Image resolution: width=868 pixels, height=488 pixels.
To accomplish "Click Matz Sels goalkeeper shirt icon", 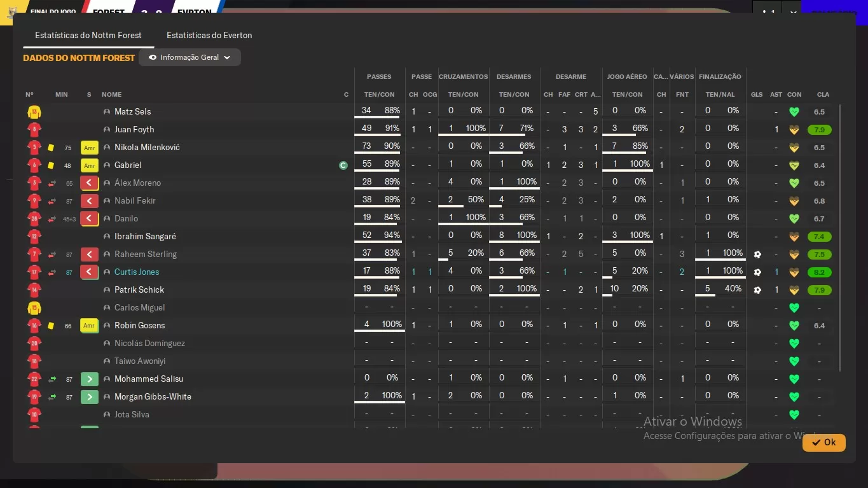I will click(x=34, y=112).
